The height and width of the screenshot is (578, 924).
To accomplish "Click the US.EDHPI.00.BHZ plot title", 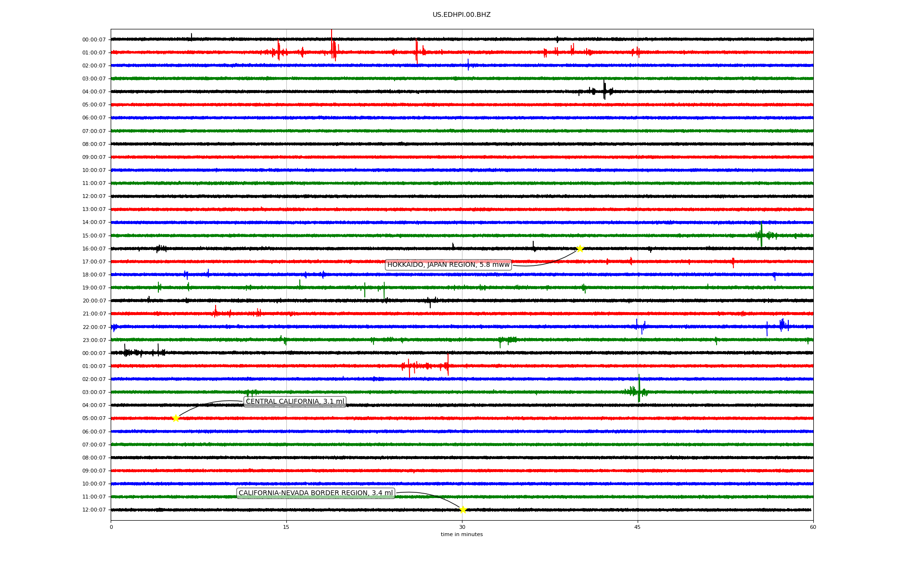I will pyautogui.click(x=462, y=15).
